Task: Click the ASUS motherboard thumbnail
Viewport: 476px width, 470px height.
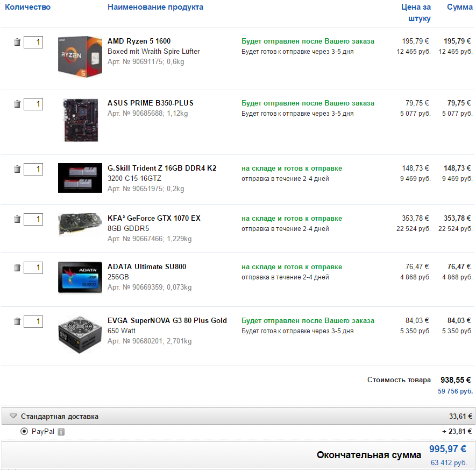Action: 81,120
